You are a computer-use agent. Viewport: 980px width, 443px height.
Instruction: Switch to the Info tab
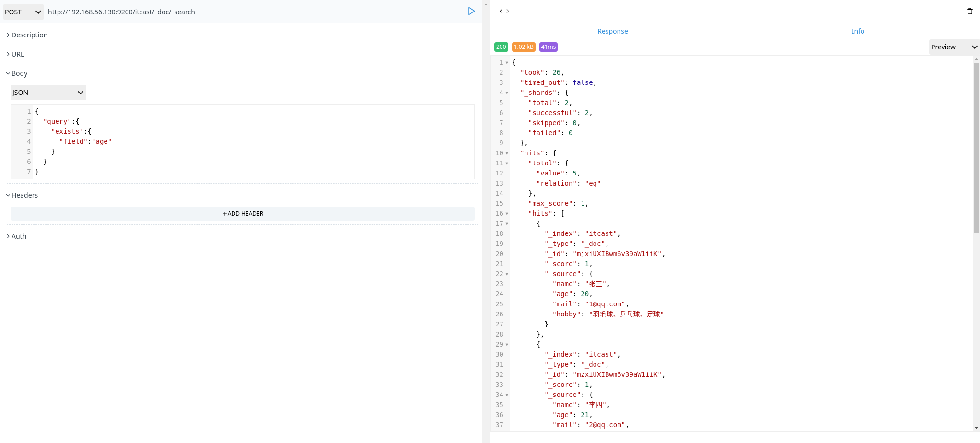(x=858, y=31)
